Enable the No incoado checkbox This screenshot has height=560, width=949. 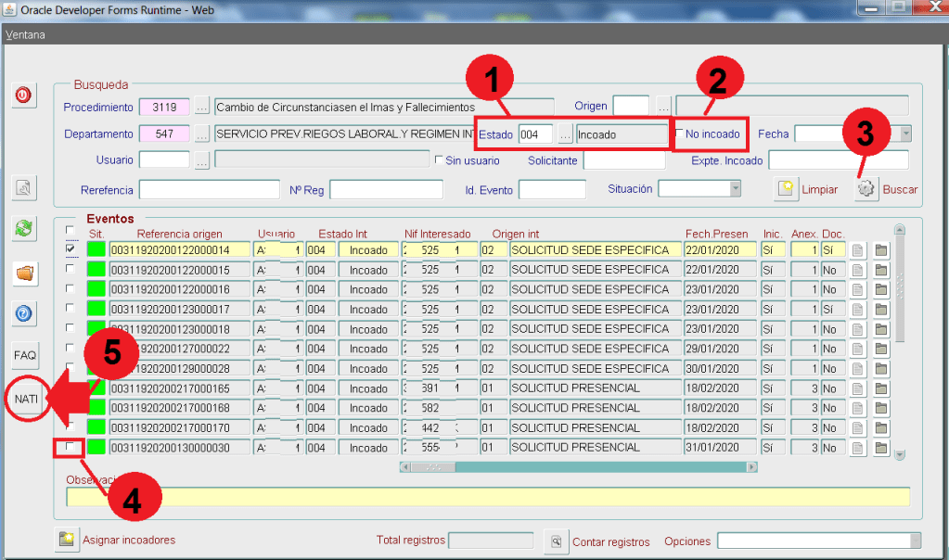click(680, 134)
